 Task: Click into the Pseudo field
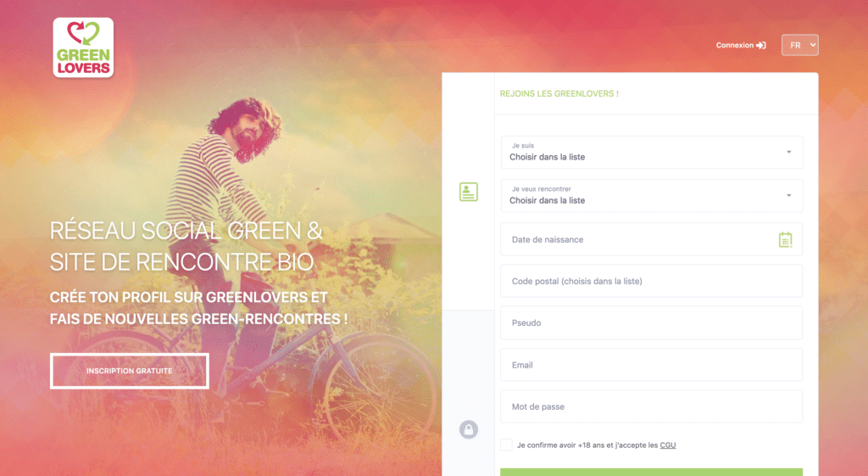click(652, 322)
